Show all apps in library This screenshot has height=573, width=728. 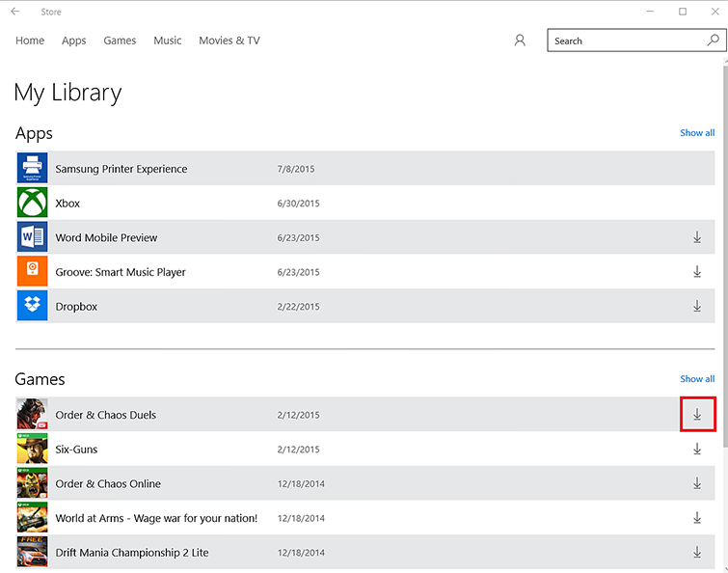click(697, 133)
